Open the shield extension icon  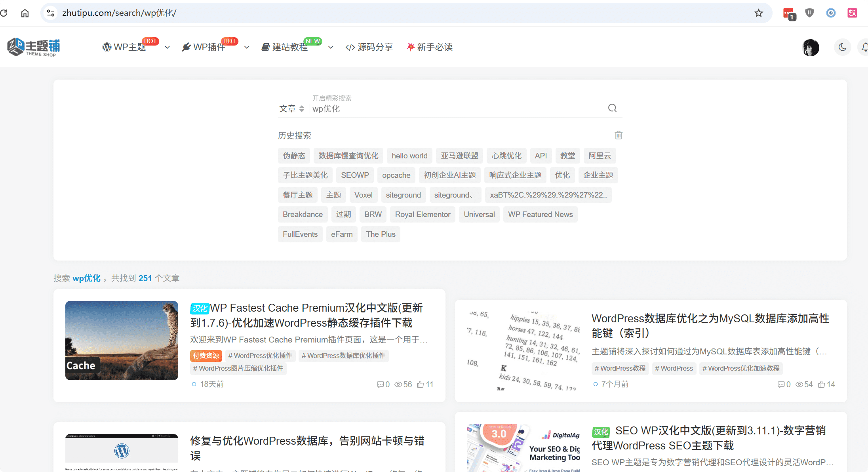click(809, 13)
